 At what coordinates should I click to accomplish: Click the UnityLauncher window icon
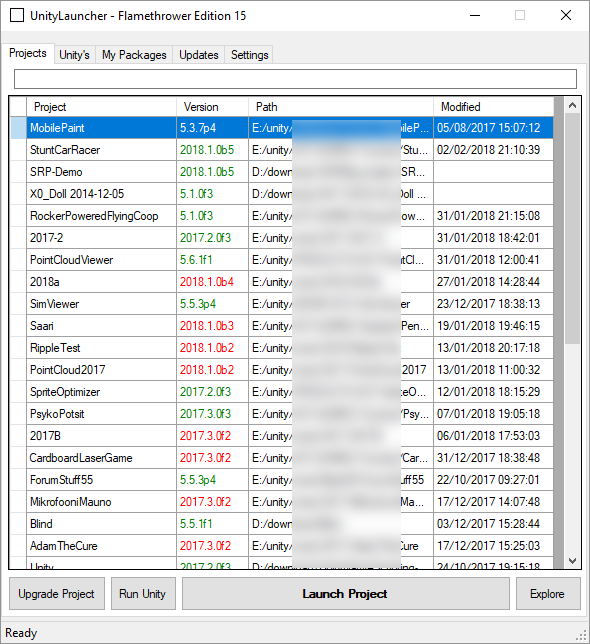coord(17,15)
